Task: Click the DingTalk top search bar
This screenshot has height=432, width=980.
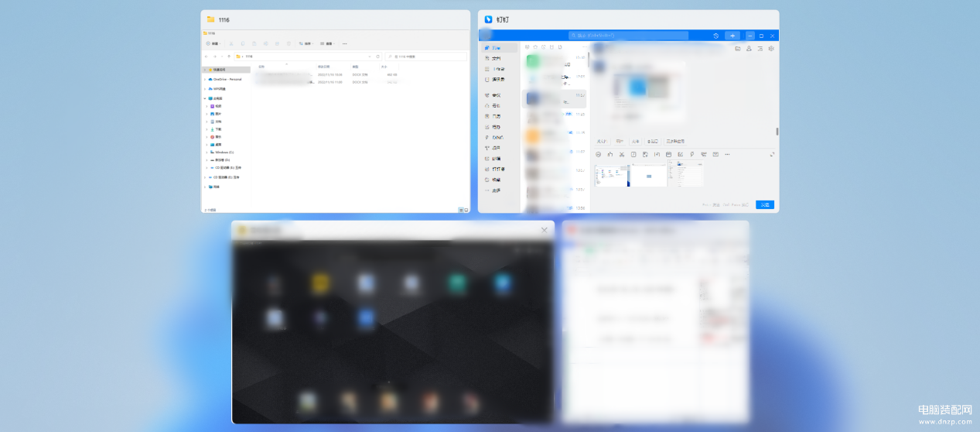Action: tap(628, 36)
